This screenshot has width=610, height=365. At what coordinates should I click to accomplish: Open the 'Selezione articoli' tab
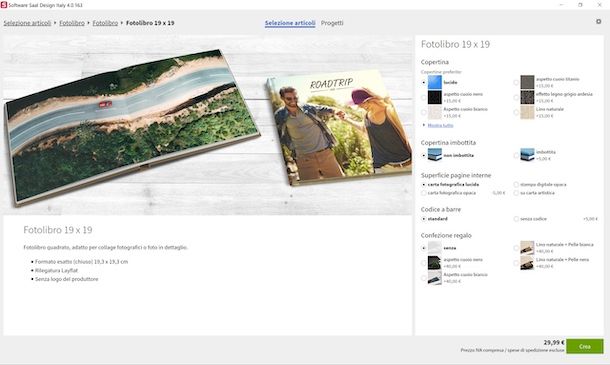pos(290,23)
